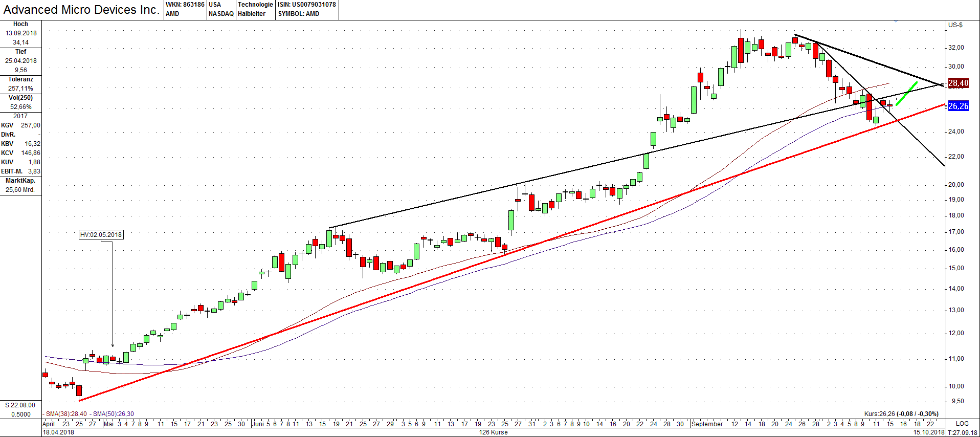Select the volatility value '52,66%'
980x437 pixels.
(x=21, y=107)
